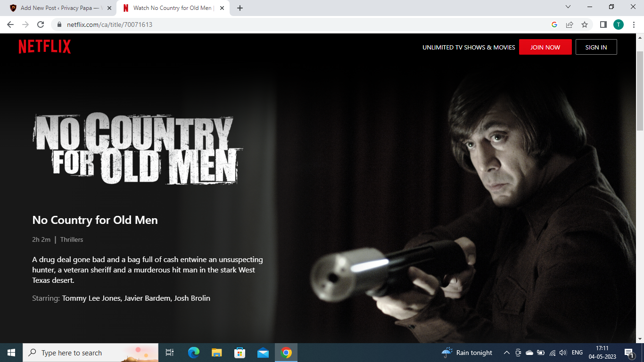Image resolution: width=644 pixels, height=362 pixels.
Task: Open the Wi-Fi network flyout
Action: click(552, 353)
